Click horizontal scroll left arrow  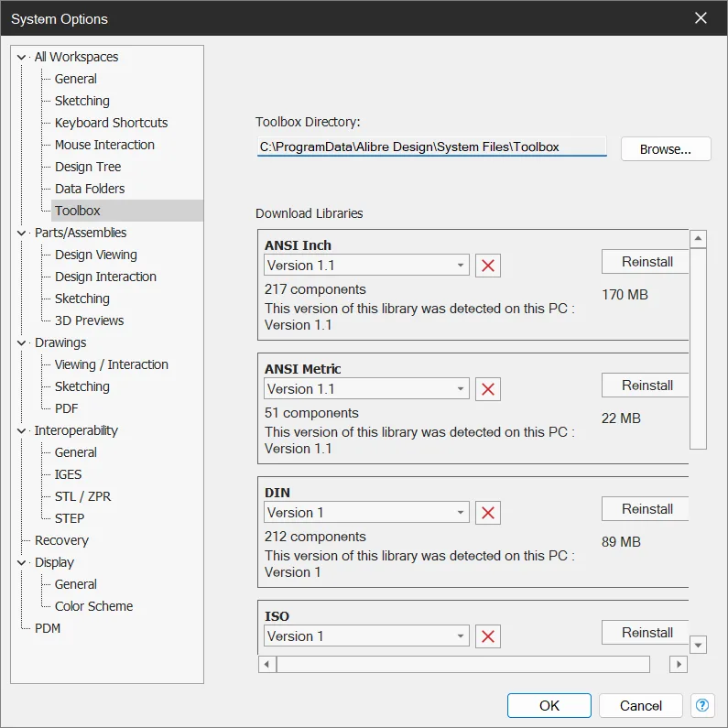pos(266,665)
